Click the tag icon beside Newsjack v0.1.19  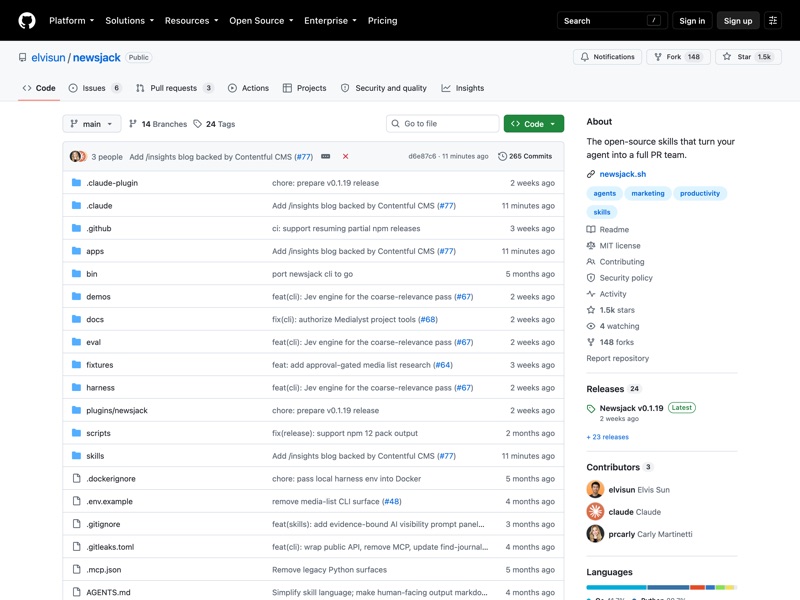591,409
